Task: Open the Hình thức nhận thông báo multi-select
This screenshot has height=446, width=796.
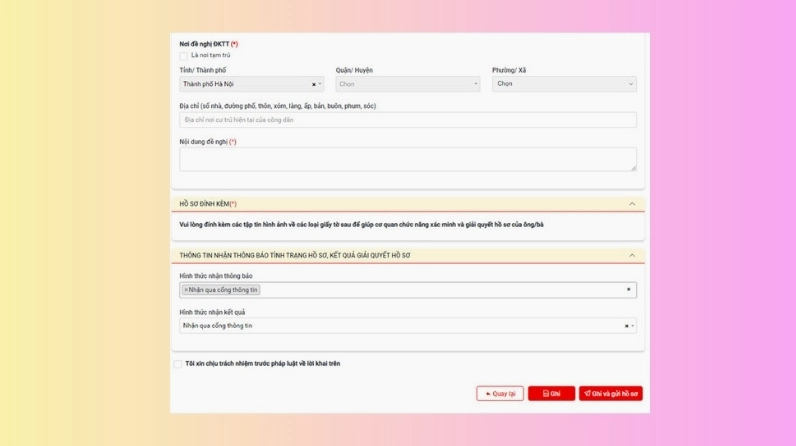Action: [x=440, y=290]
